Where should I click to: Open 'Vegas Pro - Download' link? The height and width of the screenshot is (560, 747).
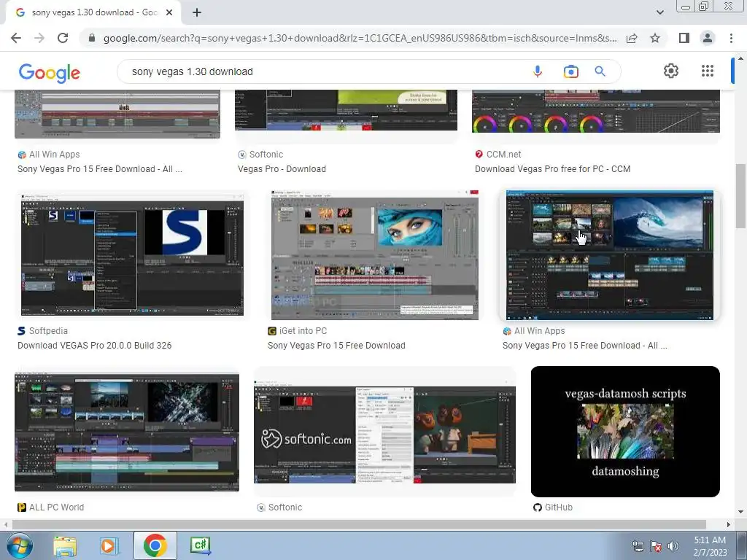(282, 169)
